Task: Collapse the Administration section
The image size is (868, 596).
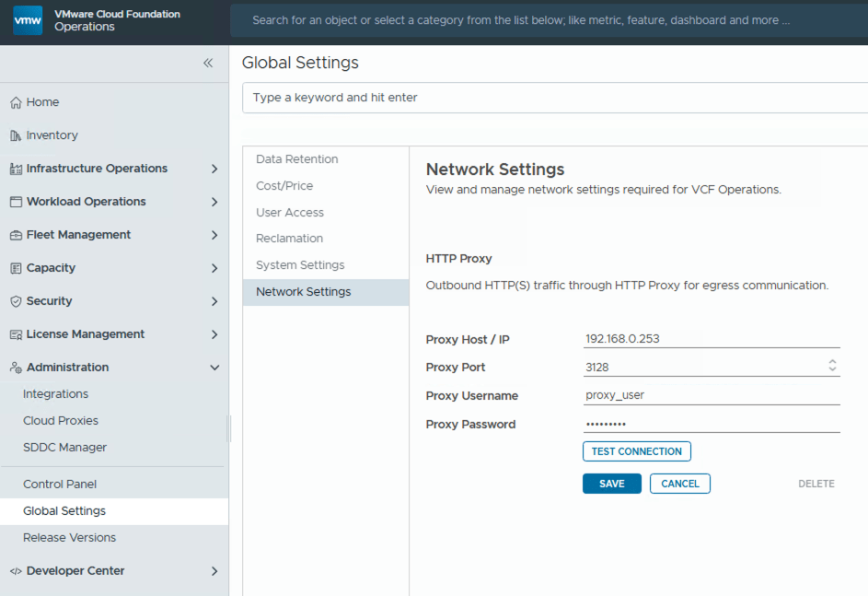Action: click(x=214, y=367)
